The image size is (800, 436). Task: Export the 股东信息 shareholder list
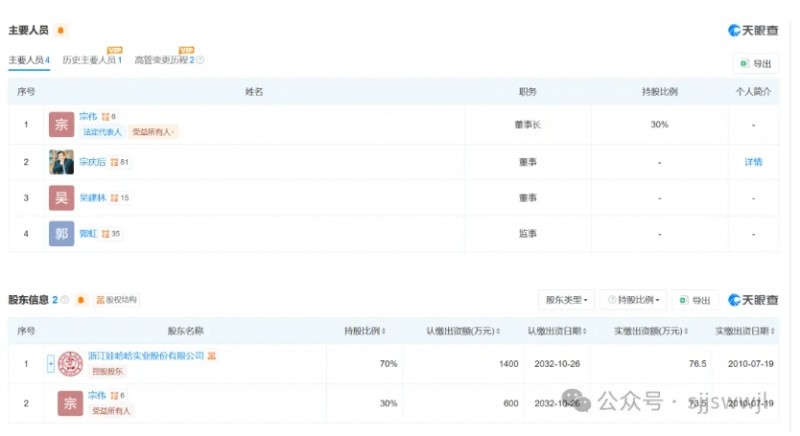click(695, 300)
